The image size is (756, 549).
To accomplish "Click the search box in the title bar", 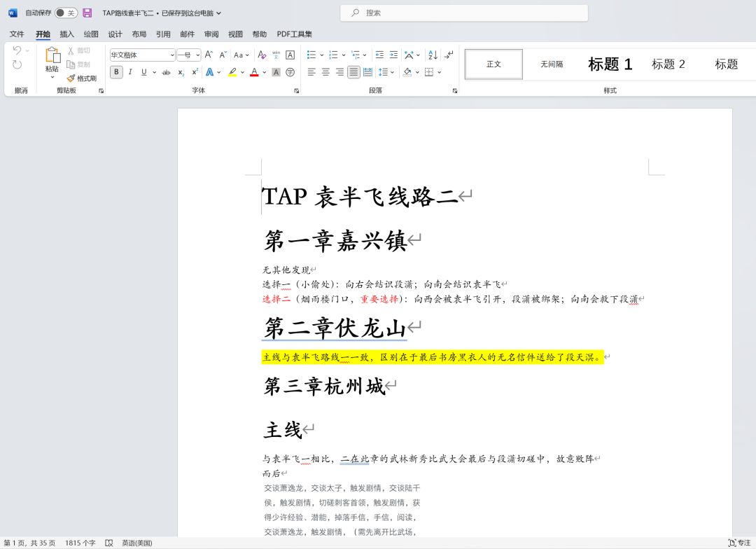I will (x=465, y=13).
